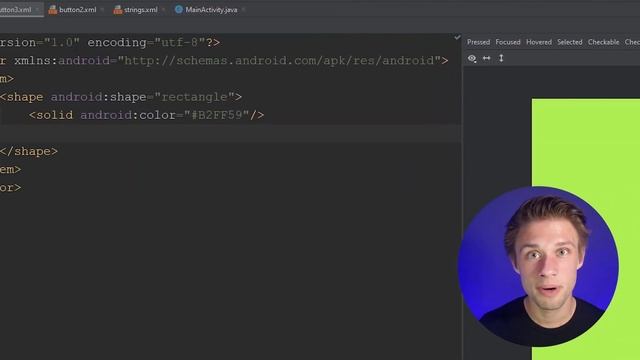
Task: Open the eye view options icon in preview
Action: (x=472, y=58)
